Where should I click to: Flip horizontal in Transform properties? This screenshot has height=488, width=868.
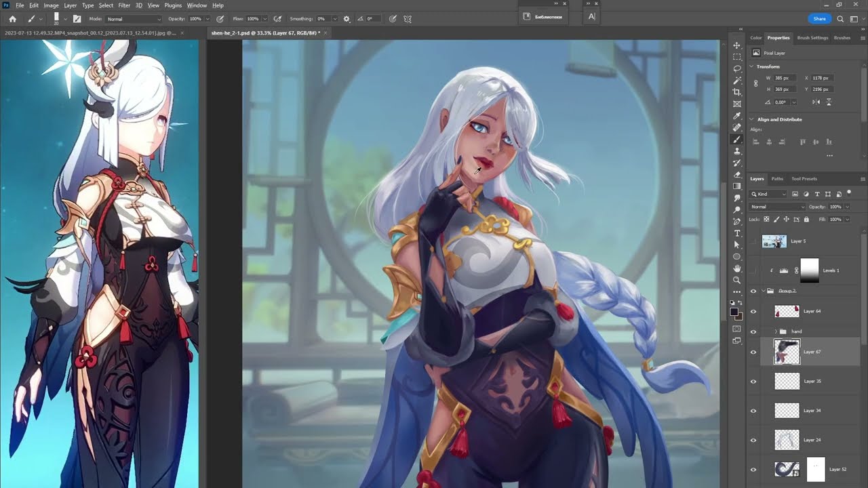click(816, 102)
